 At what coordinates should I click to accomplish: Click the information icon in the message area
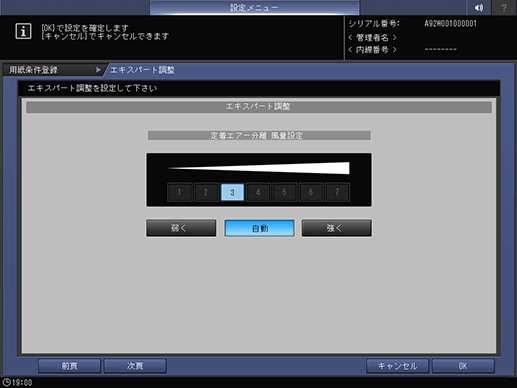pos(23,31)
